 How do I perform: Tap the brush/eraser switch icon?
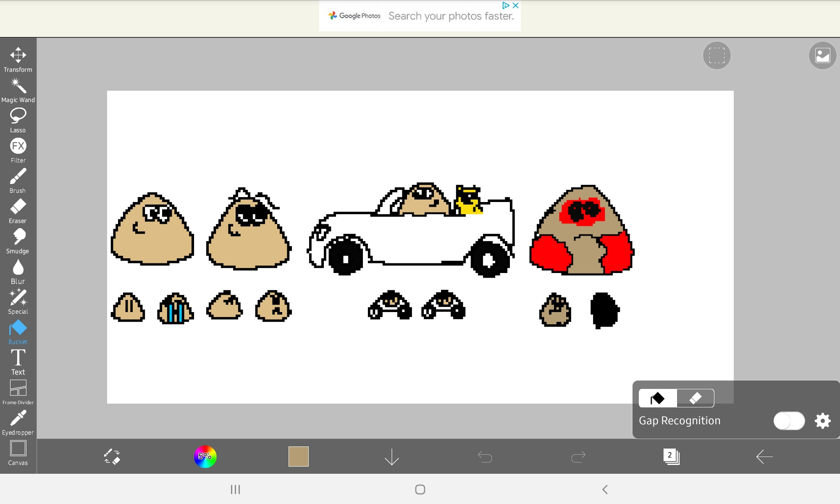pyautogui.click(x=112, y=457)
